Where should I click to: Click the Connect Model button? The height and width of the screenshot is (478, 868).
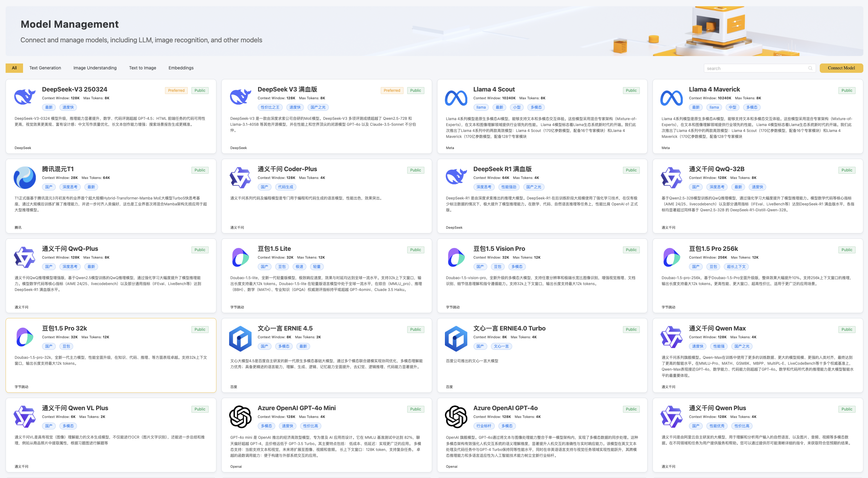tap(841, 68)
